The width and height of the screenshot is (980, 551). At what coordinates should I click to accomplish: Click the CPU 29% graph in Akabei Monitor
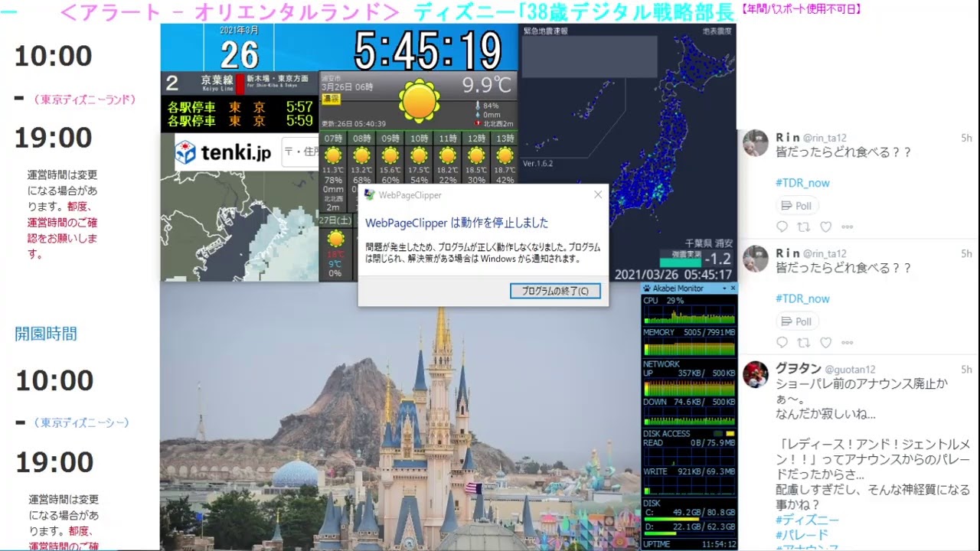click(688, 316)
